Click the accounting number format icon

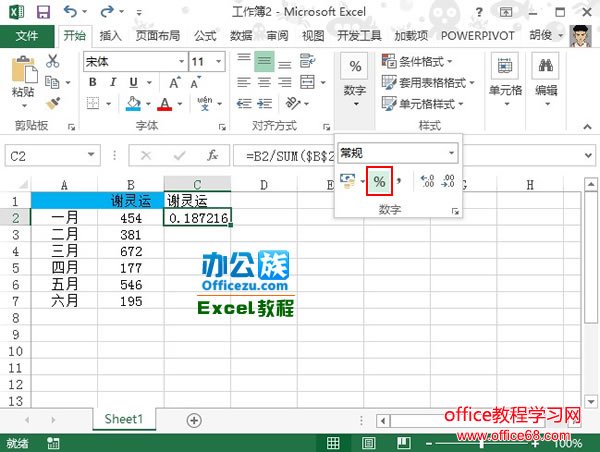click(x=348, y=181)
